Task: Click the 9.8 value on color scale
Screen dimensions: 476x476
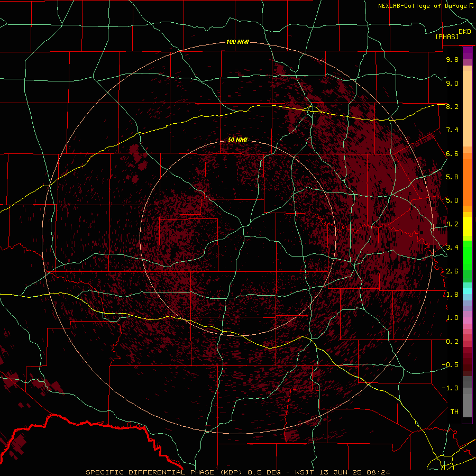Action: [x=452, y=59]
